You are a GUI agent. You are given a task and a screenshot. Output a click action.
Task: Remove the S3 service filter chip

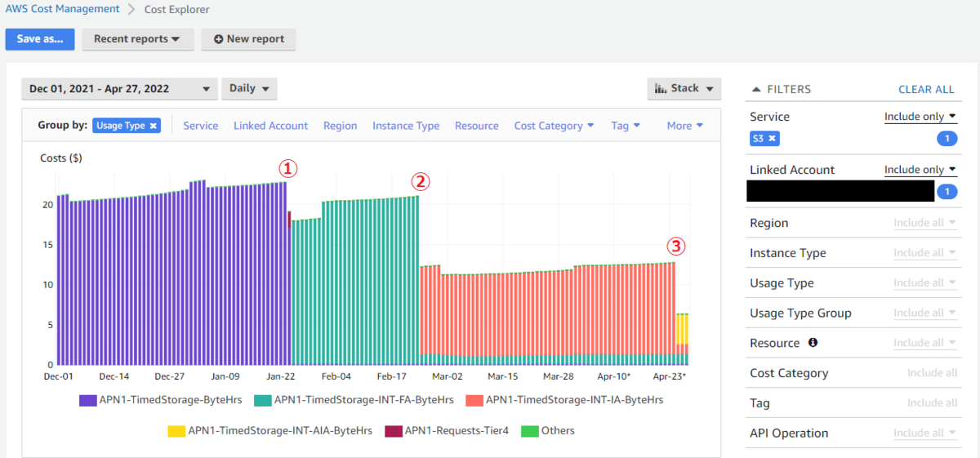773,139
